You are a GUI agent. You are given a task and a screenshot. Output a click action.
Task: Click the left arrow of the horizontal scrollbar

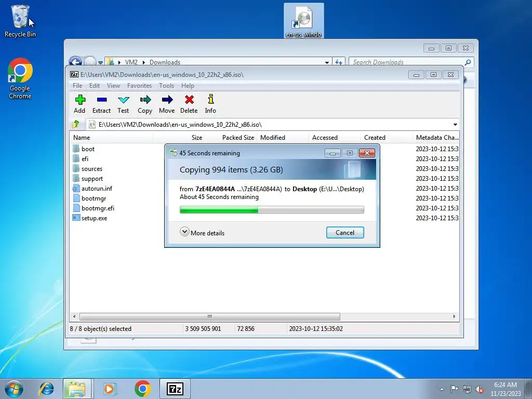point(75,316)
